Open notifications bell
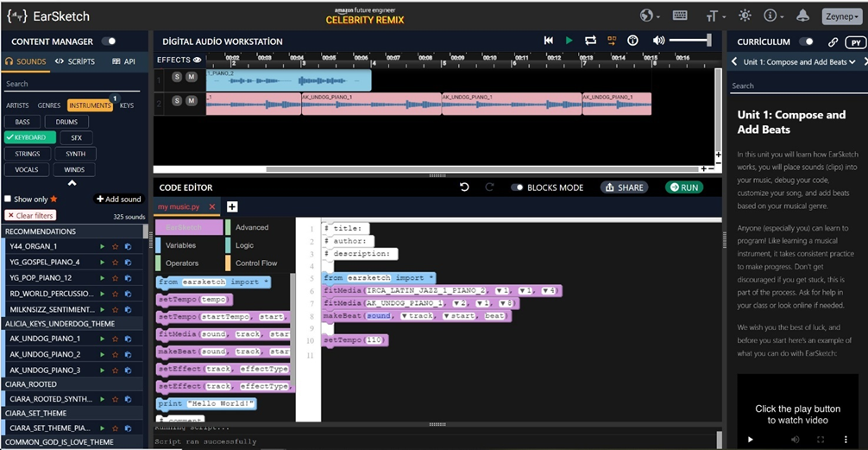 click(x=802, y=16)
